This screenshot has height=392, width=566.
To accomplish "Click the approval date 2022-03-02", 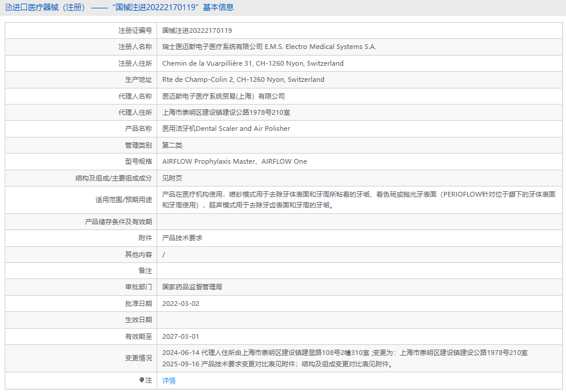I will pyautogui.click(x=180, y=304).
